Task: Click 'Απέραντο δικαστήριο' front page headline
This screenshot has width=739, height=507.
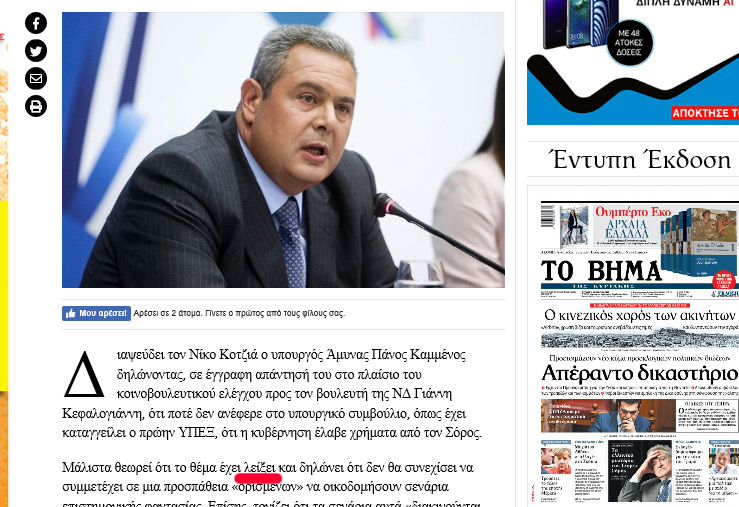Action: pyautogui.click(x=640, y=374)
